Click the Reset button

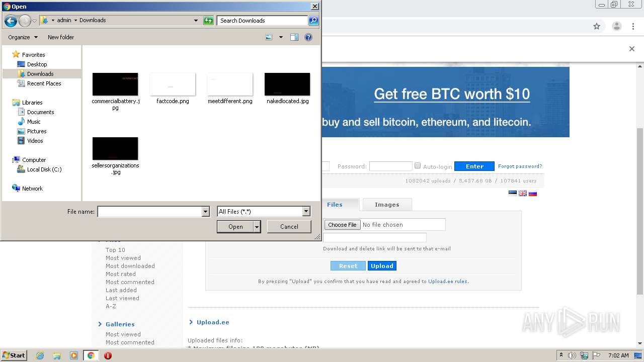pyautogui.click(x=348, y=266)
